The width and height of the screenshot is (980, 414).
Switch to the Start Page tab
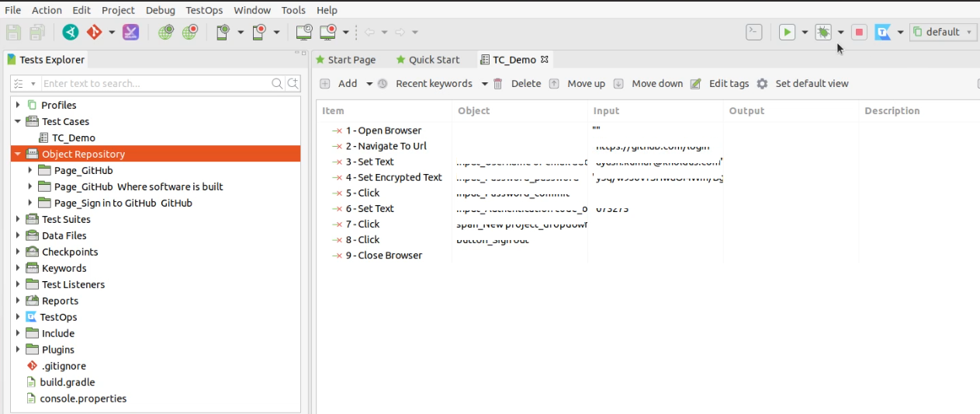(x=345, y=60)
